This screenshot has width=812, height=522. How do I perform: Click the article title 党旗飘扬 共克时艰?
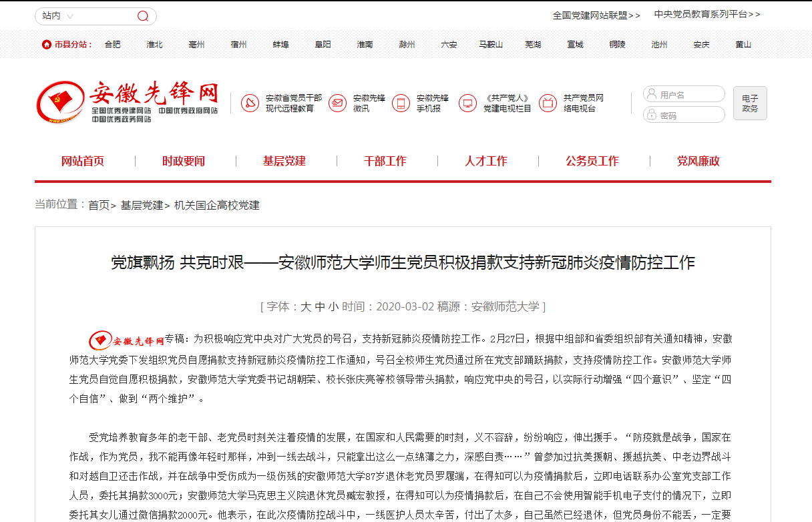[x=403, y=262]
